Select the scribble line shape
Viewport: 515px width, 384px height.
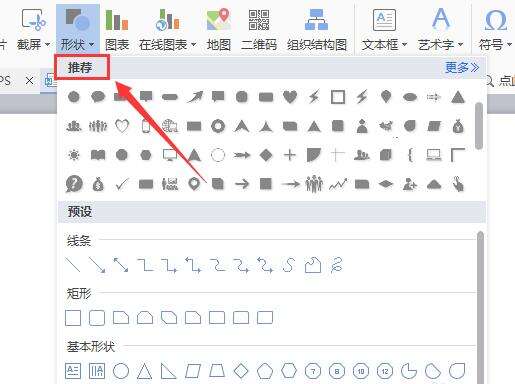337,265
